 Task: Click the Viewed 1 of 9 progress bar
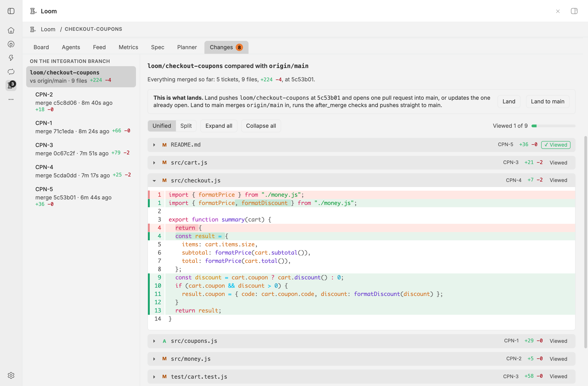tap(553, 126)
